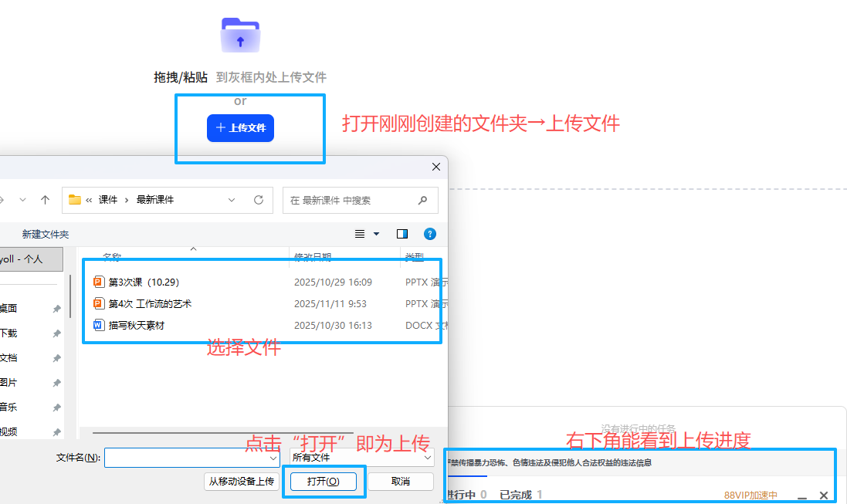Viewport: 847px width, 504px height.
Task: Open 桌面 in the navigation pane
Action: click(8, 309)
